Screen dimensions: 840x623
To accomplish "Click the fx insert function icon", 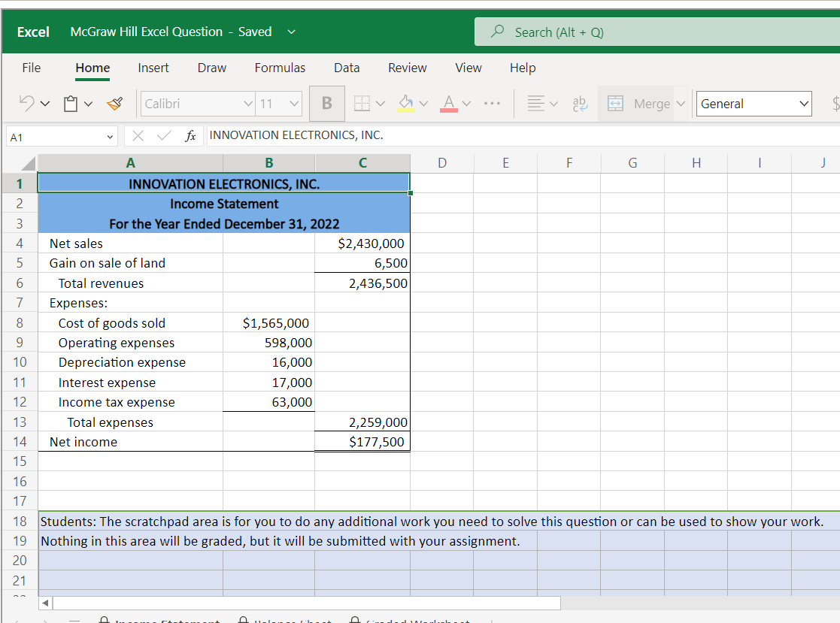I will pyautogui.click(x=192, y=136).
